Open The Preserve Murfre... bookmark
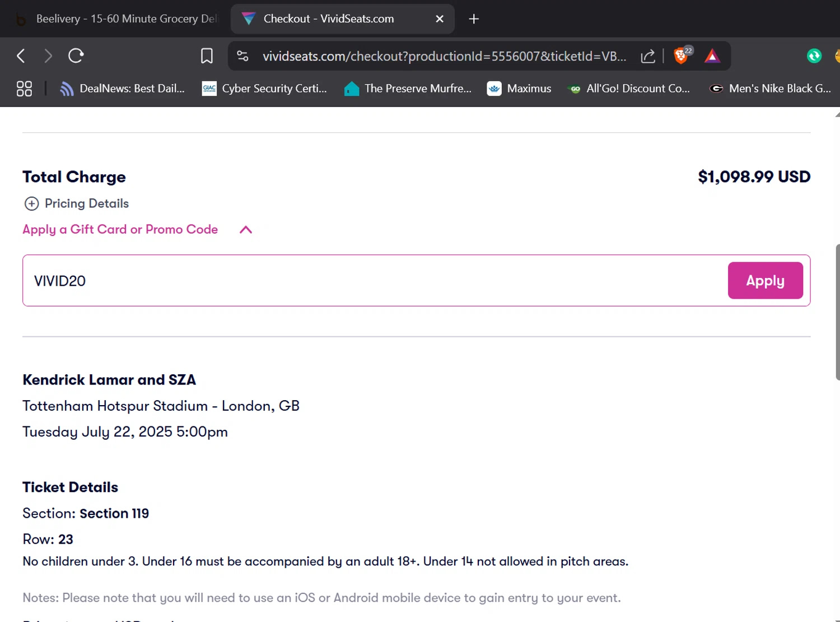The image size is (840, 622). (408, 89)
